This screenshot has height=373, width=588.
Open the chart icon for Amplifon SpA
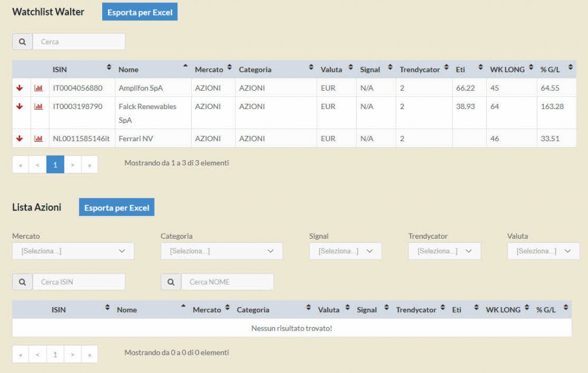click(x=38, y=88)
